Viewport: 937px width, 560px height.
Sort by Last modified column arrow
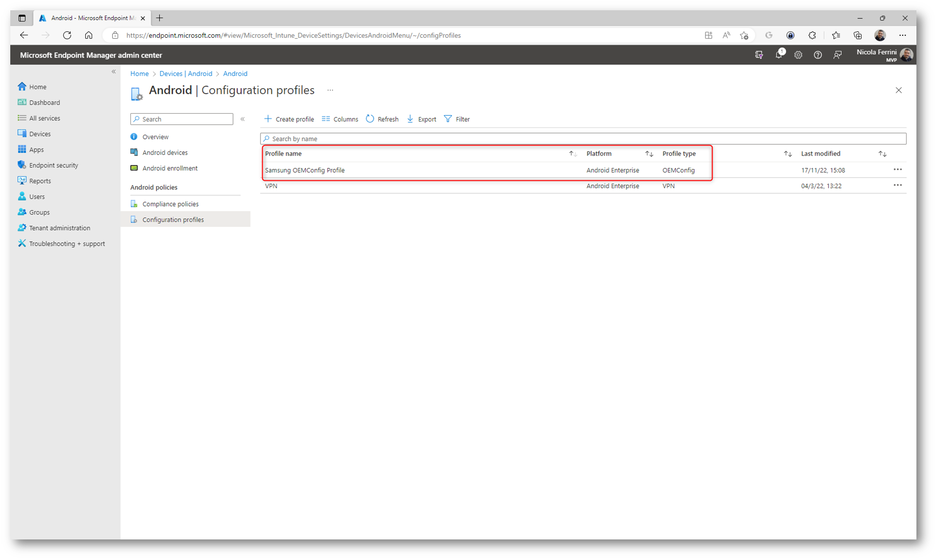coord(882,154)
